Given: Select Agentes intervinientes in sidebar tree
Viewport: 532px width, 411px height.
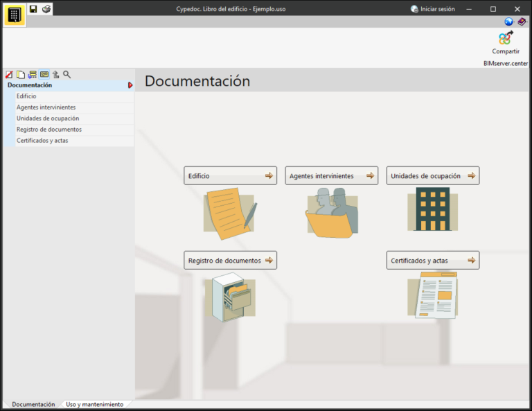Looking at the screenshot, I should (x=46, y=107).
